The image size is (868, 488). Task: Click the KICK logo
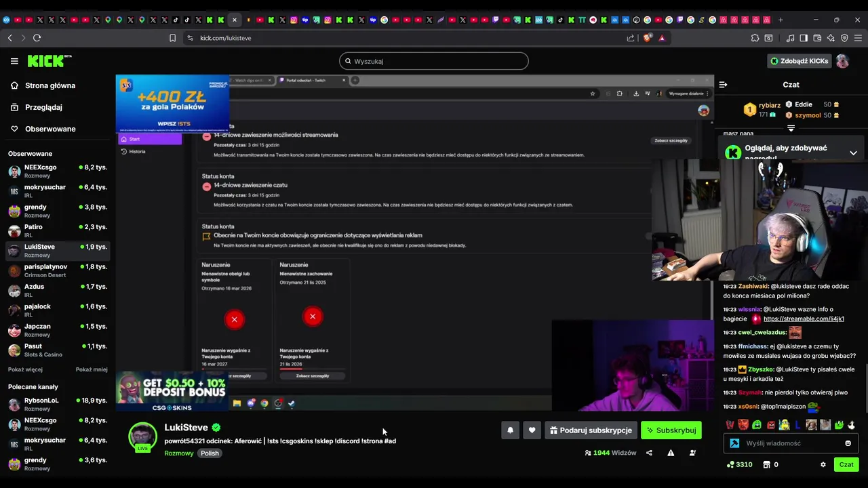[49, 61]
